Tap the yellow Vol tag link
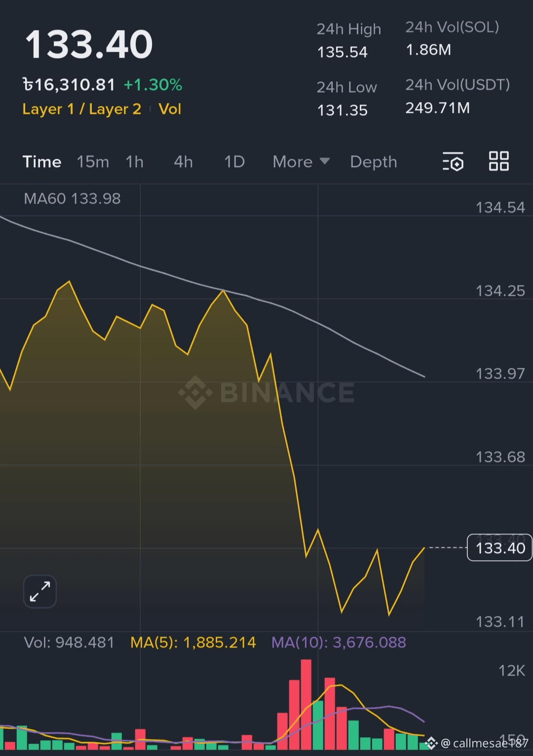This screenshot has height=756, width=533. pos(170,109)
